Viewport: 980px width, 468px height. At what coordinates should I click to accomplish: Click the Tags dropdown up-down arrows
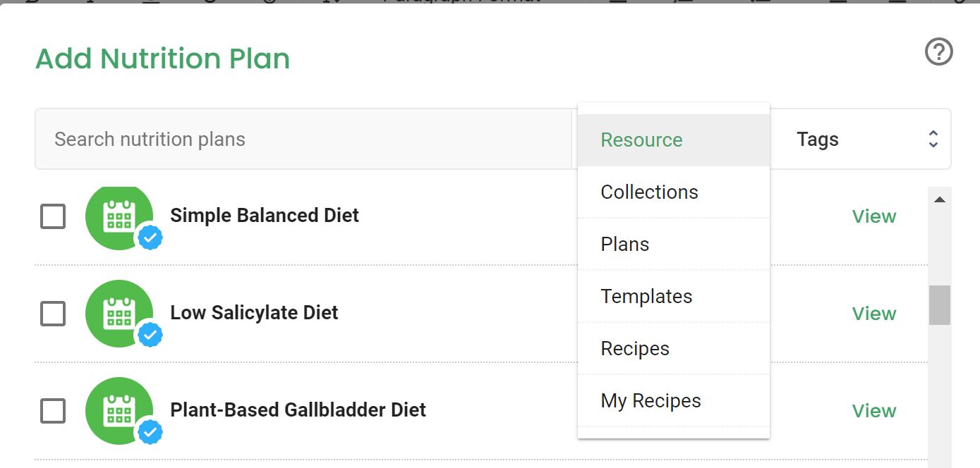click(933, 139)
